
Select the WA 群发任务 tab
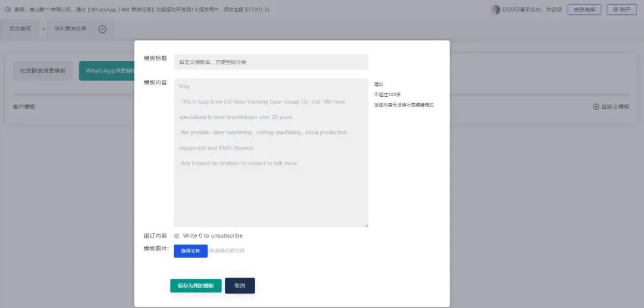[x=70, y=29]
